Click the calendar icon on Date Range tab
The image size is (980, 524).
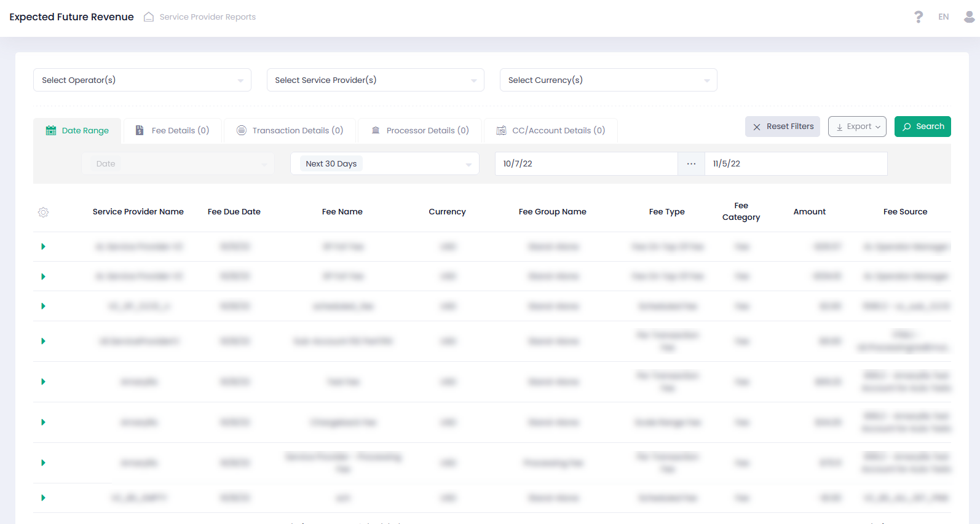[x=51, y=130]
